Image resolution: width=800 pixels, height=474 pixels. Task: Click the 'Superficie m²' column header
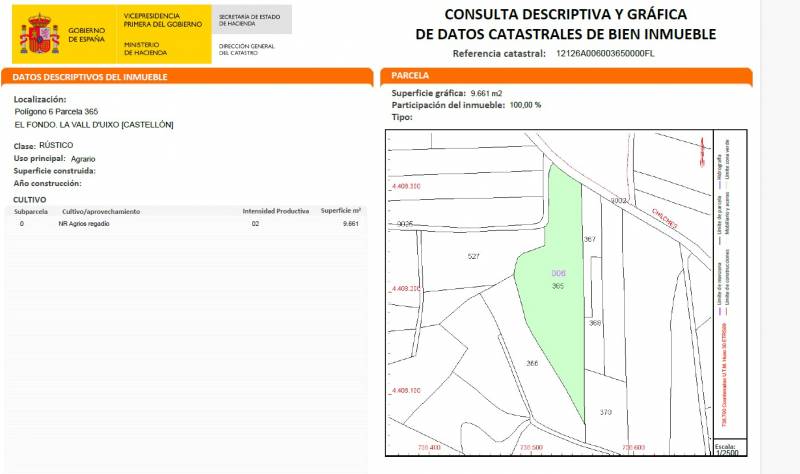341,211
